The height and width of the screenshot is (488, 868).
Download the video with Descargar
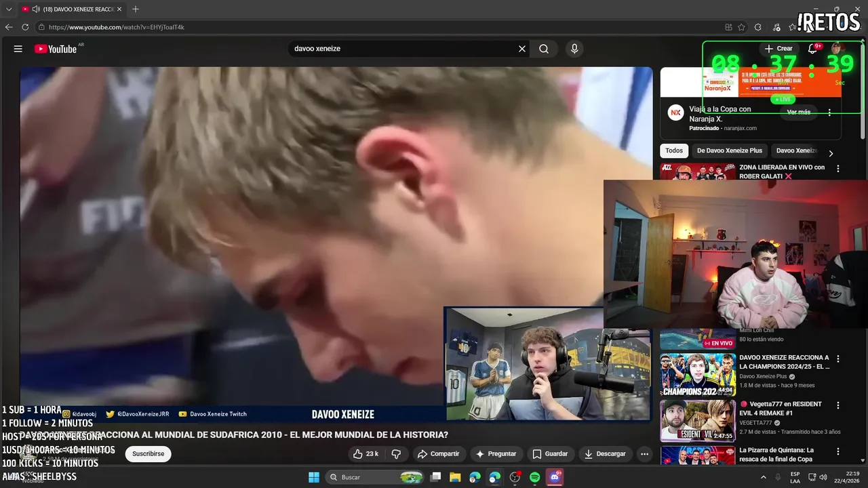pos(605,453)
